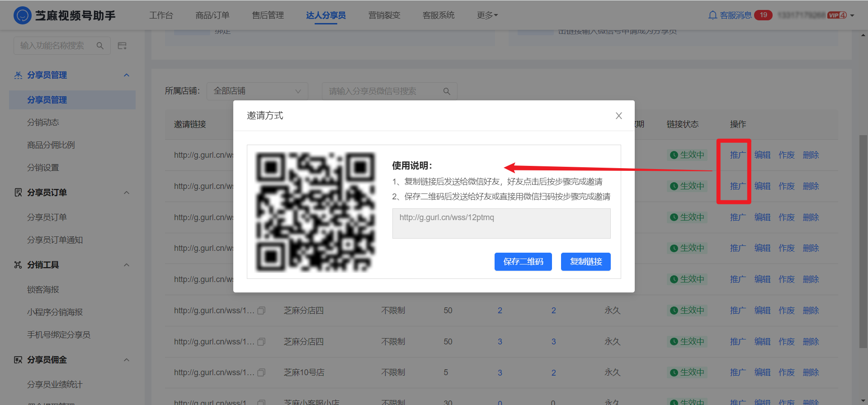Image resolution: width=868 pixels, height=405 pixels.
Task: Open the 客服系统 tab
Action: pyautogui.click(x=439, y=15)
